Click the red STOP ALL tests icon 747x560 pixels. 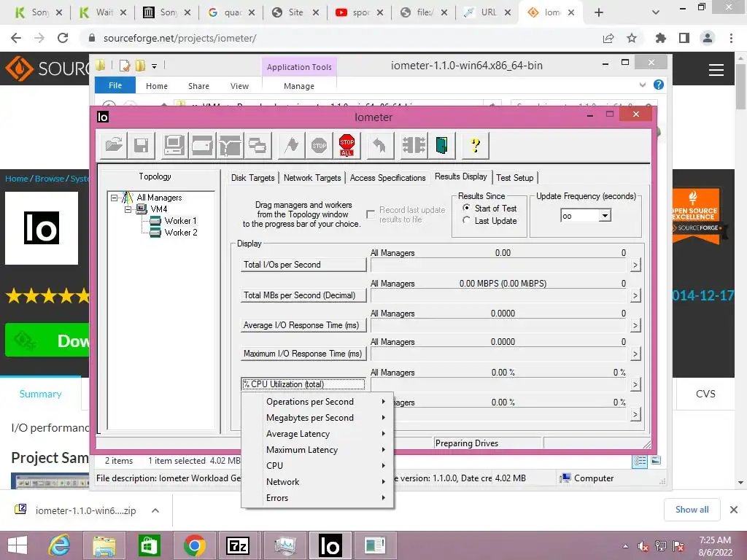(x=347, y=145)
